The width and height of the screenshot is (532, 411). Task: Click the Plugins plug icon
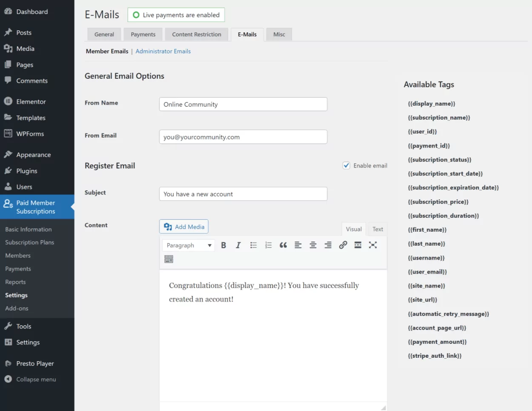coord(8,171)
